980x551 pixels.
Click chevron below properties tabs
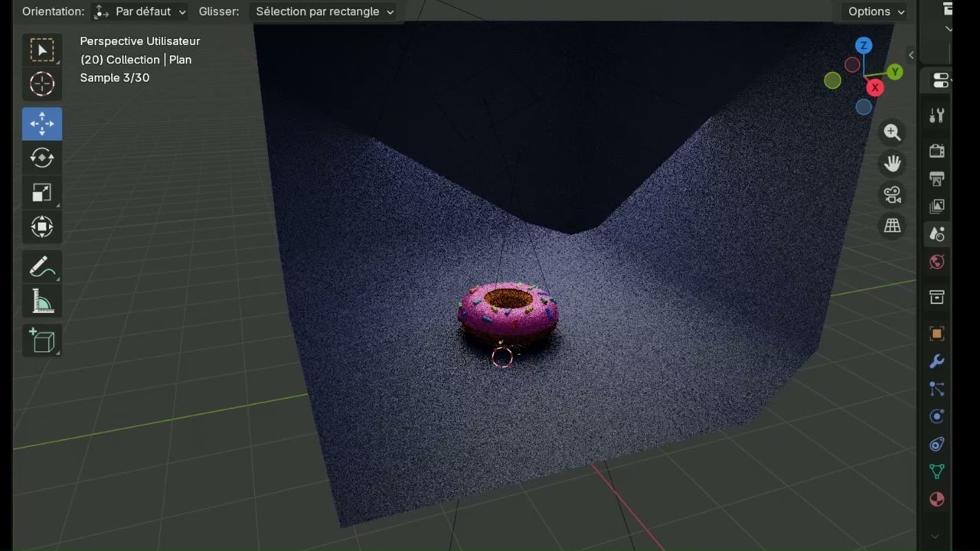click(x=936, y=536)
